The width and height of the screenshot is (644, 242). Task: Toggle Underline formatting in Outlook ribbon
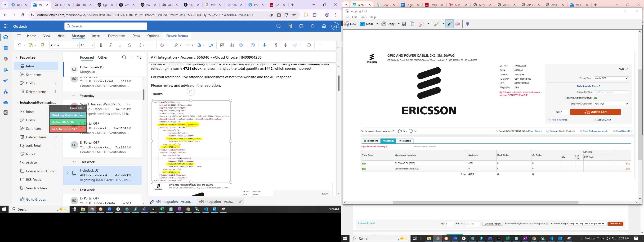click(120, 45)
